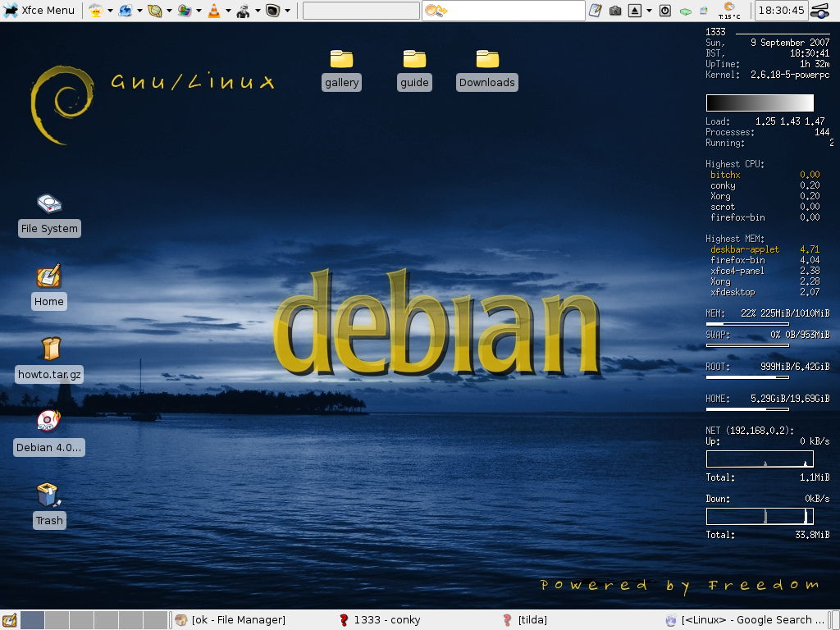Open the guide folder

click(x=414, y=70)
